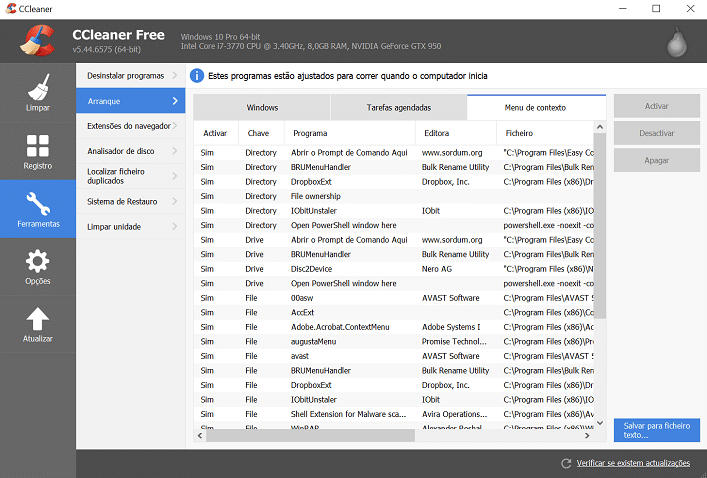Maximize the CCleaner window
Viewport: 707px width, 478px height.
click(x=656, y=9)
